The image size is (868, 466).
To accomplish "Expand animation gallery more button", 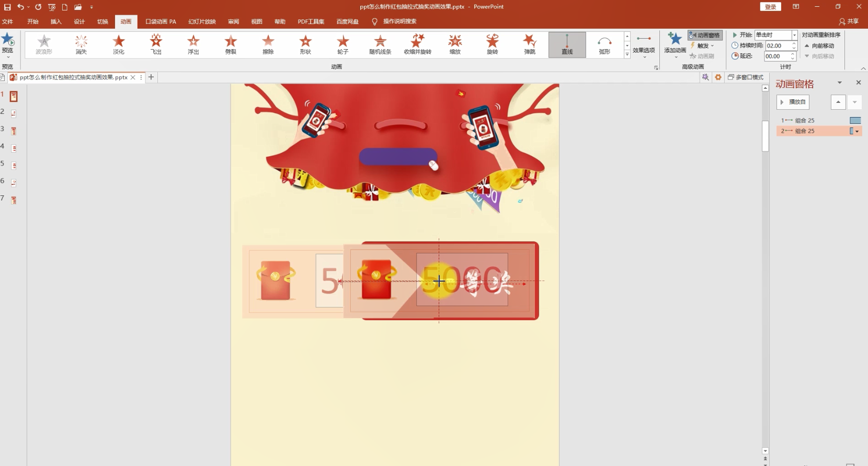I will (x=627, y=54).
